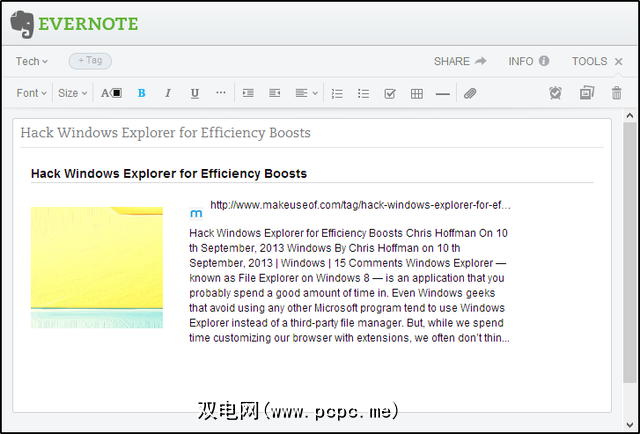Attach a file with paperclip icon
640x434 pixels.
tap(470, 94)
